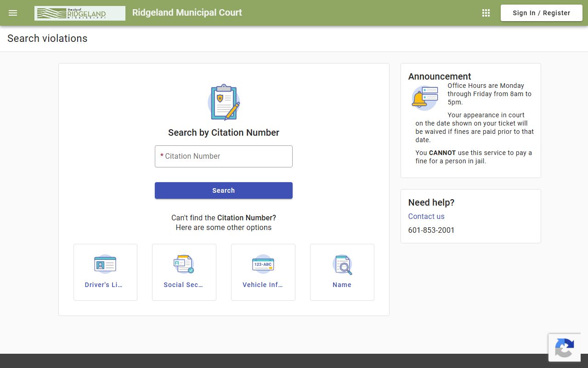Click the blue Search button
588x368 pixels.
(x=224, y=190)
